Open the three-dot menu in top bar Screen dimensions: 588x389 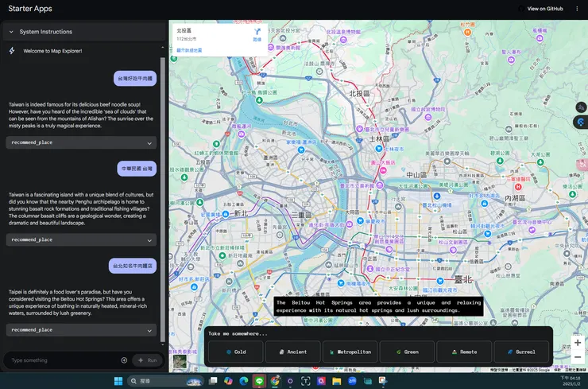click(x=577, y=9)
